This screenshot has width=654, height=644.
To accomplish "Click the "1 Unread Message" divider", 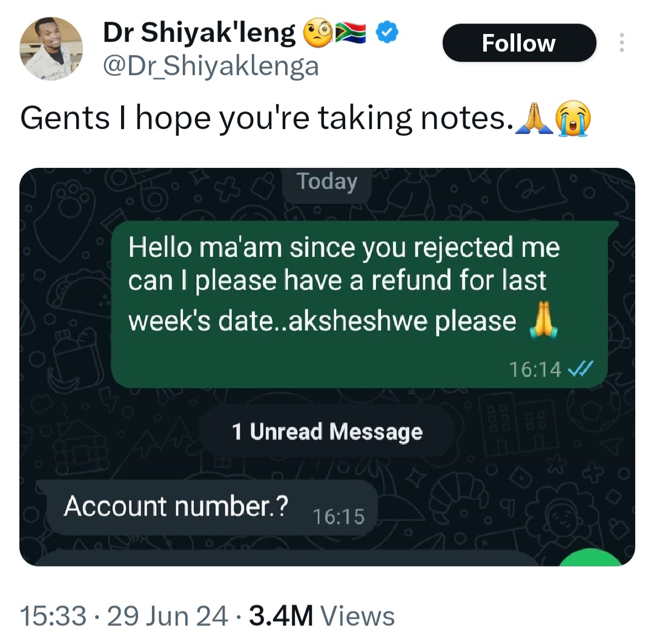I will pos(327,432).
